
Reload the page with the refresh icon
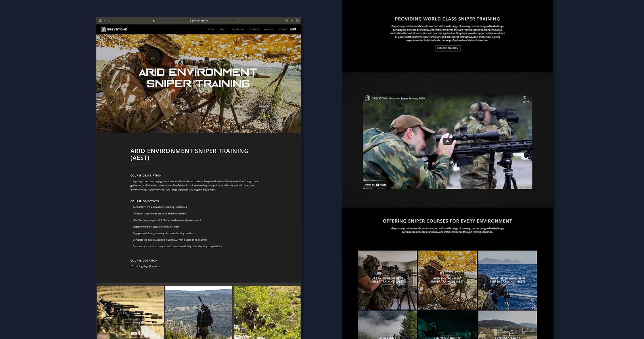pyautogui.click(x=238, y=21)
